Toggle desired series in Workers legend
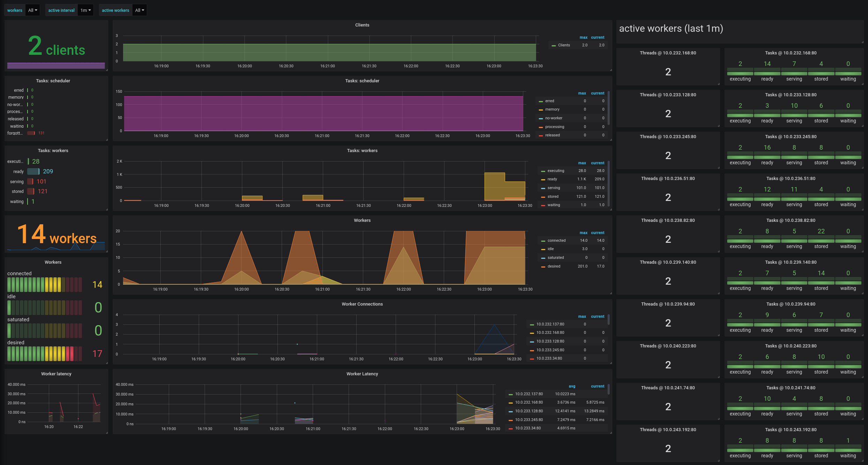Viewport: 868px width, 465px height. tap(554, 267)
